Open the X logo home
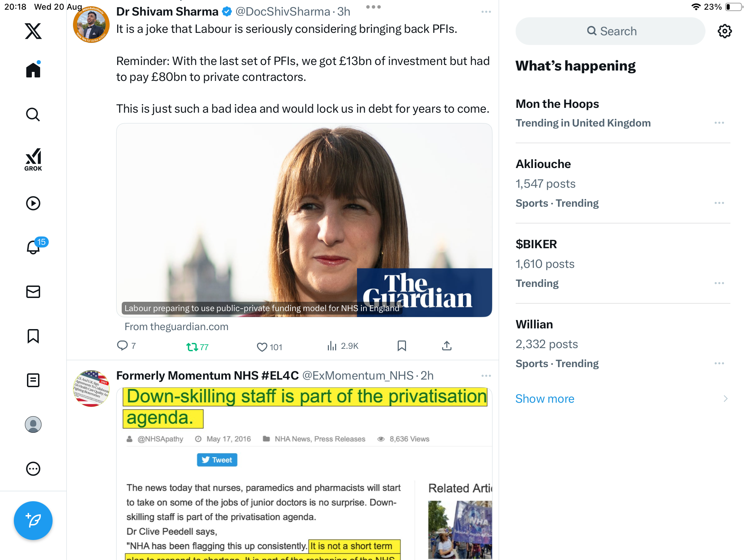The image size is (747, 560). click(x=33, y=31)
